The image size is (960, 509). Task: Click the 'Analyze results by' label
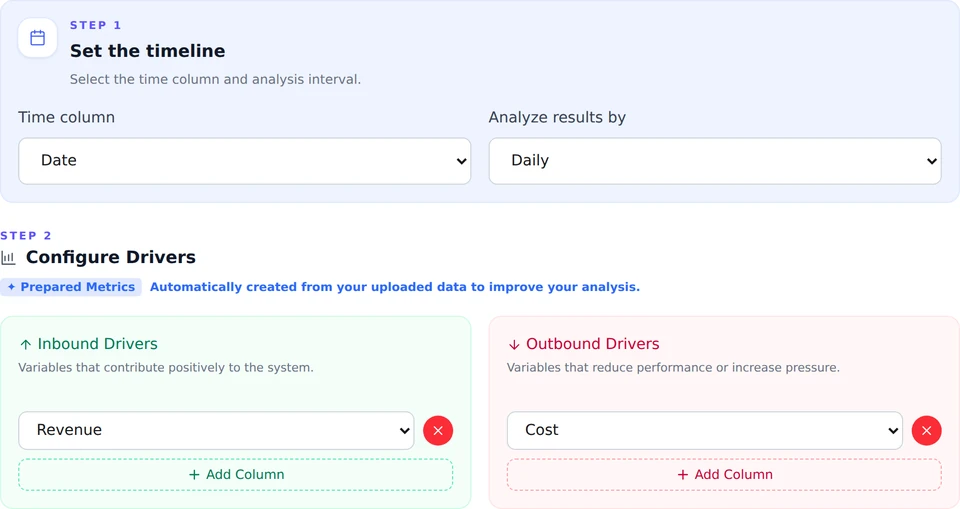(x=557, y=117)
